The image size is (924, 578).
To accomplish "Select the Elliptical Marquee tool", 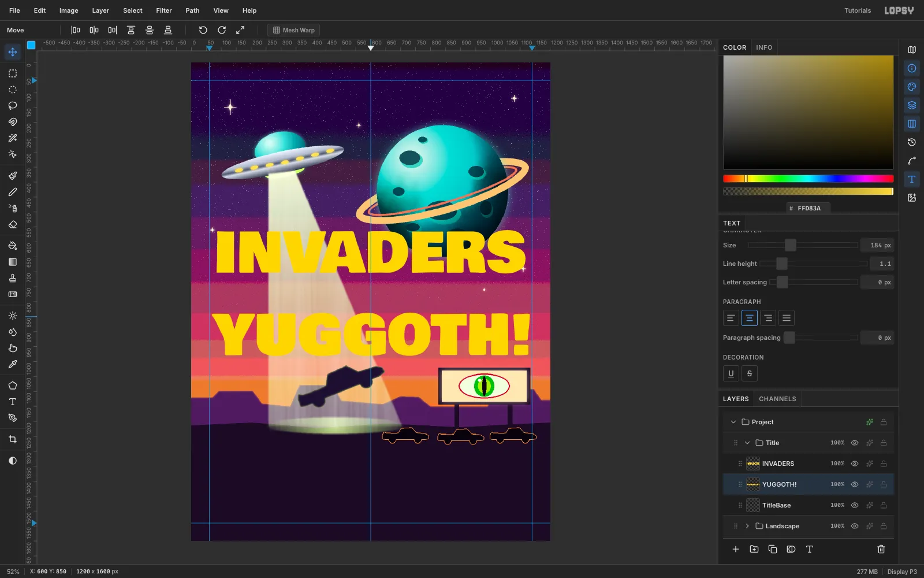I will coord(13,90).
